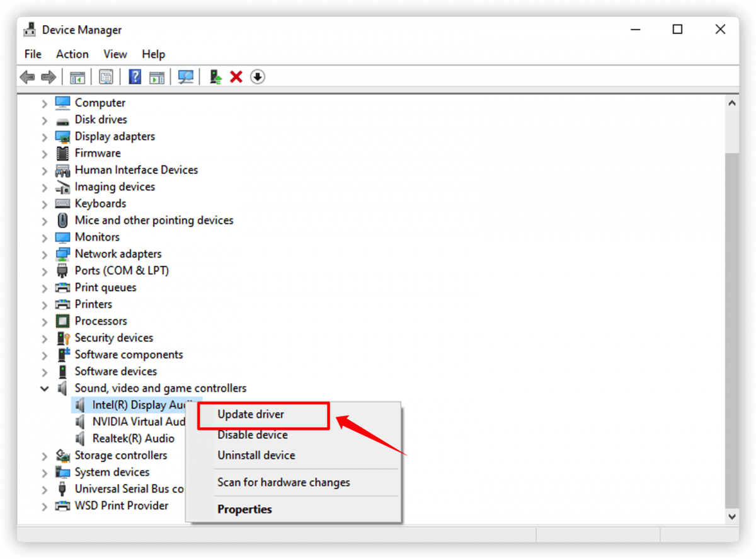Choose Disable device from context menu
This screenshot has height=559, width=756.
(253, 435)
